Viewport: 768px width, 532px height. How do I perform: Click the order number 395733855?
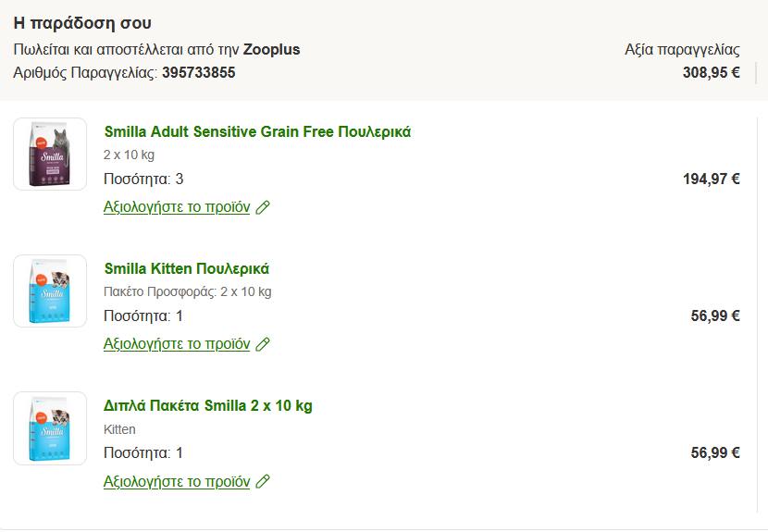[198, 72]
